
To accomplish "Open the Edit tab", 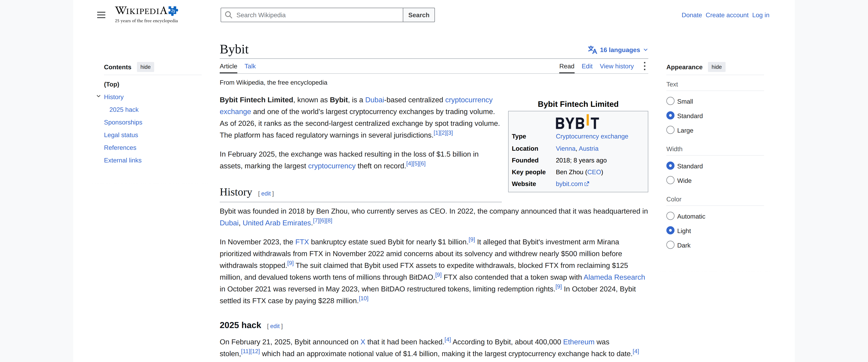I will click(587, 66).
